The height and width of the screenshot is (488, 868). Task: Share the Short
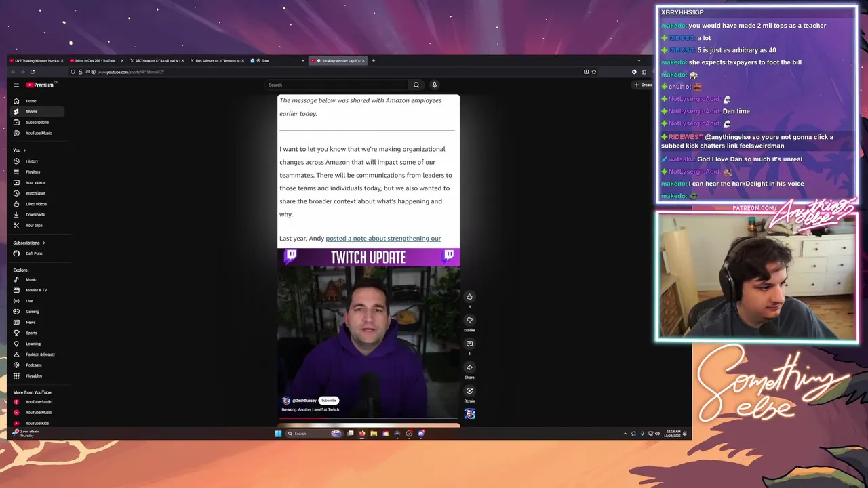469,367
